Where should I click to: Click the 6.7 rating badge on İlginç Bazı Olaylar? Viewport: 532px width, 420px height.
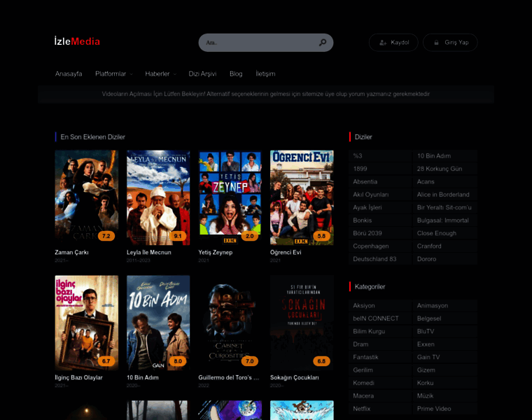106,361
